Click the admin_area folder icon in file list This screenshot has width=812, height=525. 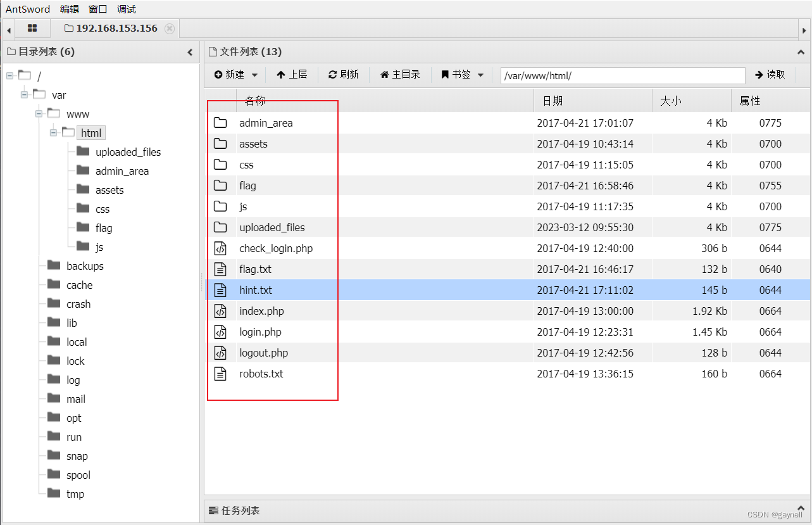click(220, 123)
